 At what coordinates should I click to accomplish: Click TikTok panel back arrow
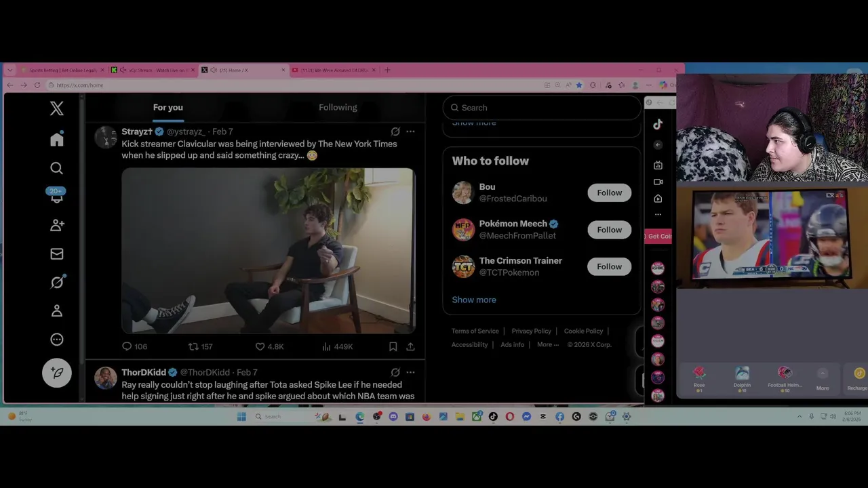(658, 145)
